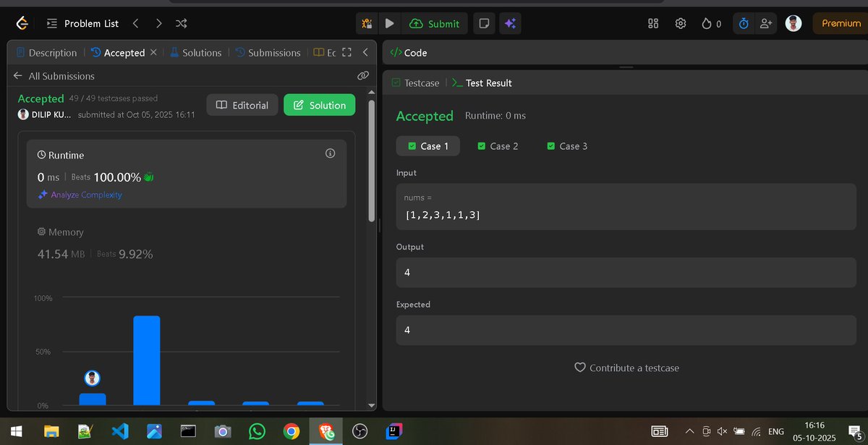Switch to the Description tab
This screenshot has width=868, height=445.
(x=46, y=53)
